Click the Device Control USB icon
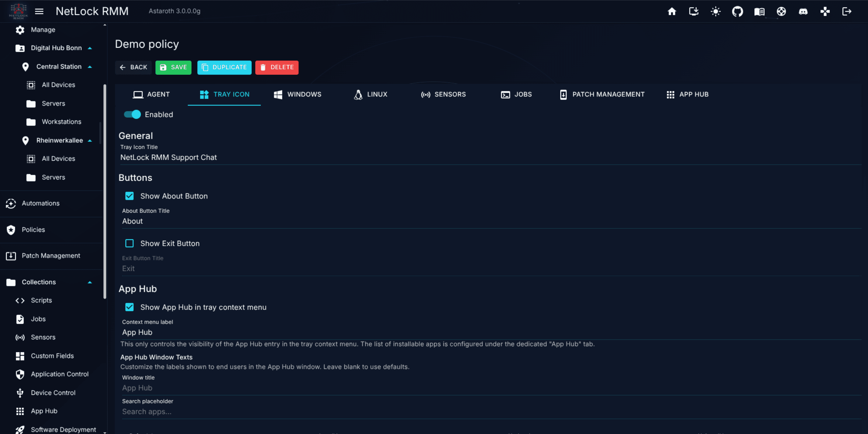The width and height of the screenshot is (868, 434). (x=20, y=393)
